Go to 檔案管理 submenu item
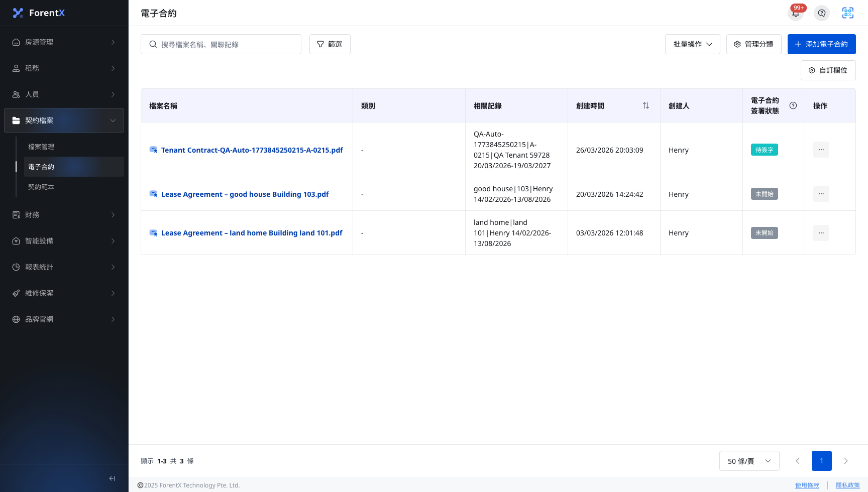Screen dimensions: 868x492 (41, 147)
